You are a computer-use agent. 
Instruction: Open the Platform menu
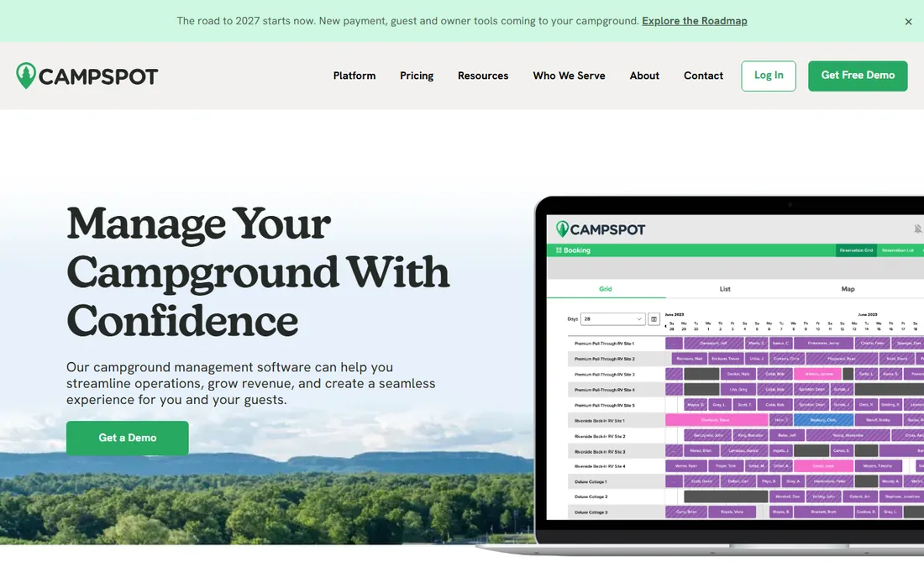pos(354,76)
